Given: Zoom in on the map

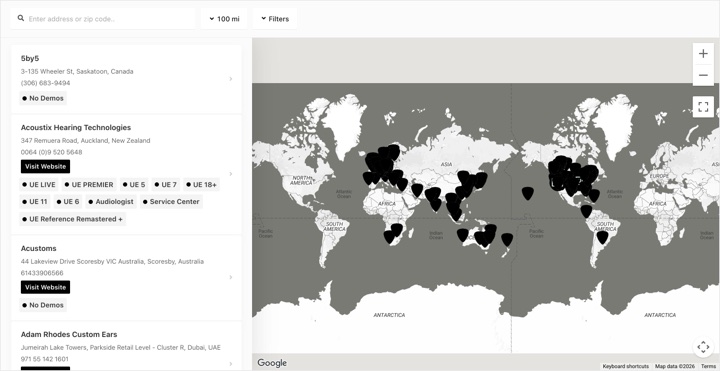Looking at the screenshot, I should click(x=703, y=54).
